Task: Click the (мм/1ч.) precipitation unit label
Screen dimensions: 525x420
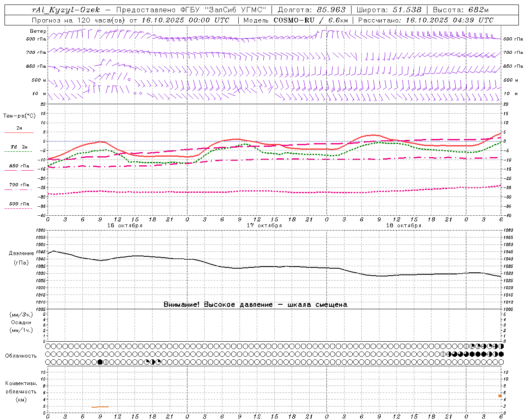Action: [21, 330]
